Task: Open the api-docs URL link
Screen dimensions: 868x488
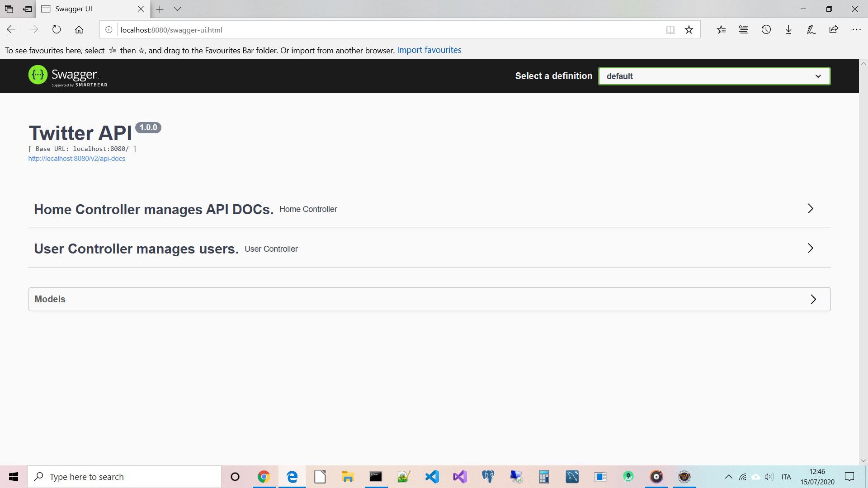Action: pos(77,159)
